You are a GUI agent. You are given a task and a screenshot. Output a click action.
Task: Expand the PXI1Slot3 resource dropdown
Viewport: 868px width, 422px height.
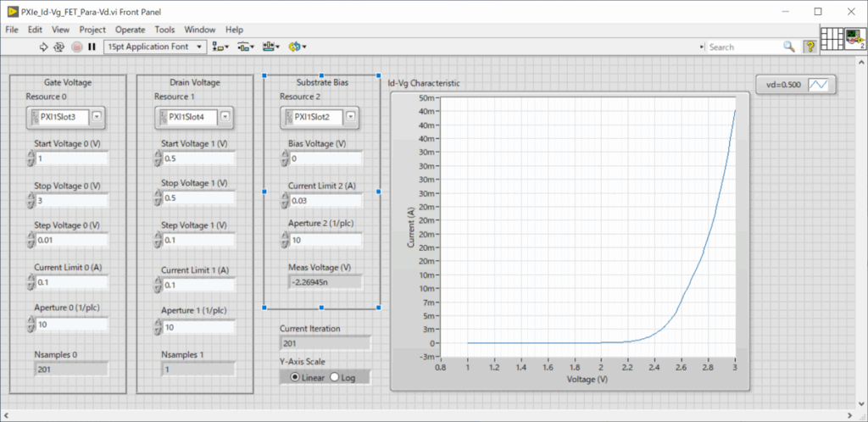97,117
